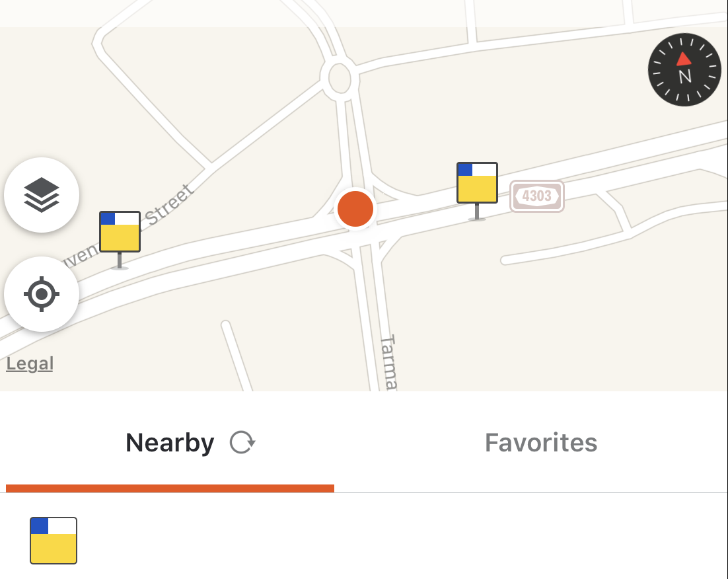Select the first nearby stop row
This screenshot has height=579, width=728.
[364, 541]
